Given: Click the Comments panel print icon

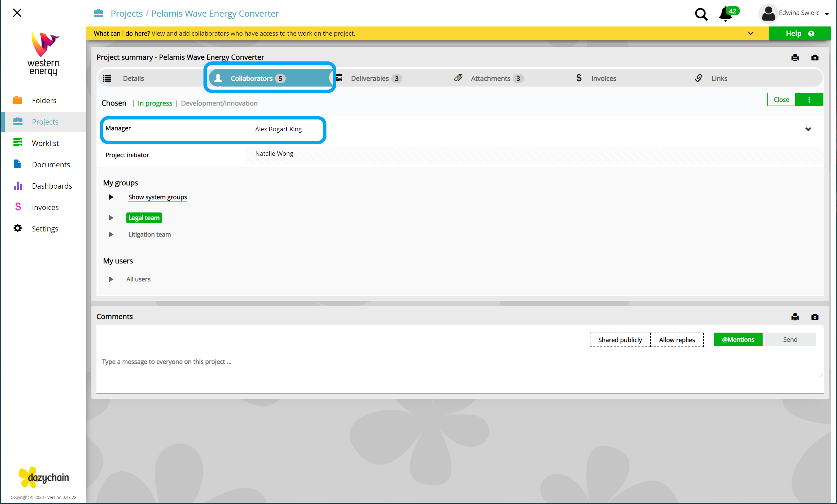Looking at the screenshot, I should point(795,317).
